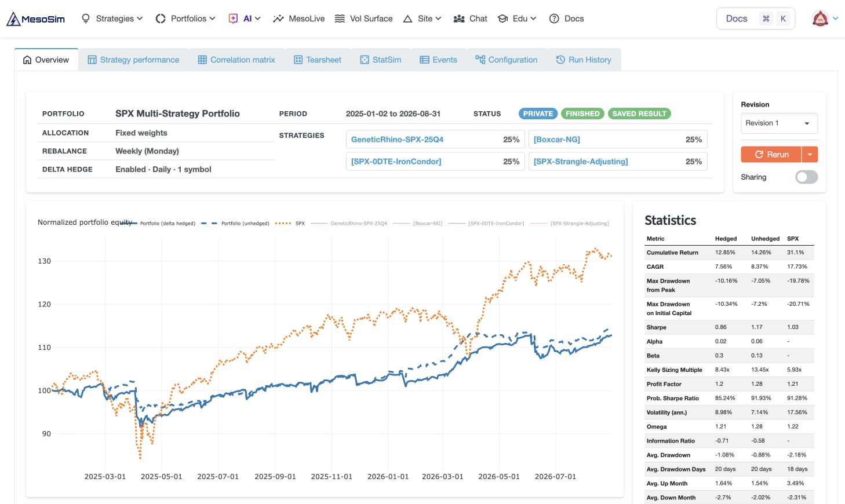Open the GeneticRhino-SPX-25Q4 strategy link

(x=397, y=140)
